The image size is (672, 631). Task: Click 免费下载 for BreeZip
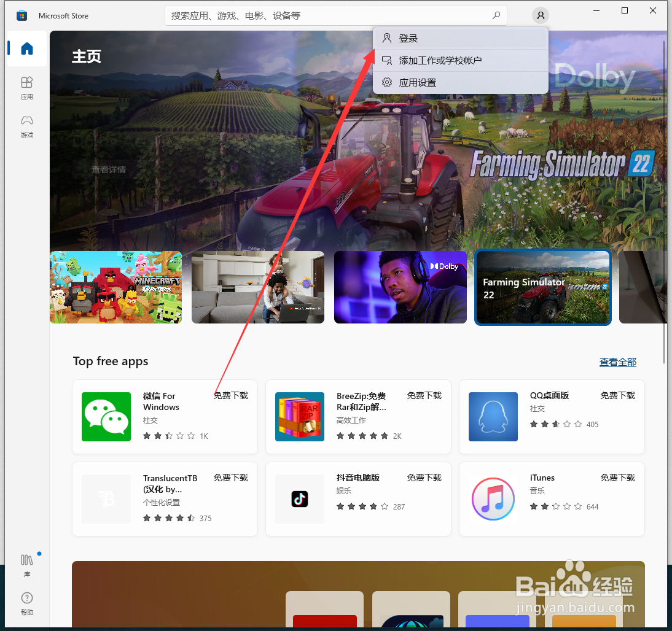[424, 395]
